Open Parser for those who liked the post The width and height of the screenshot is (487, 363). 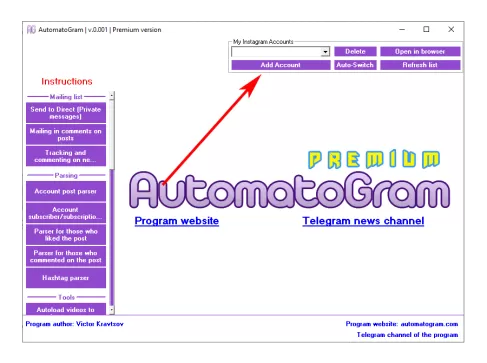66,235
